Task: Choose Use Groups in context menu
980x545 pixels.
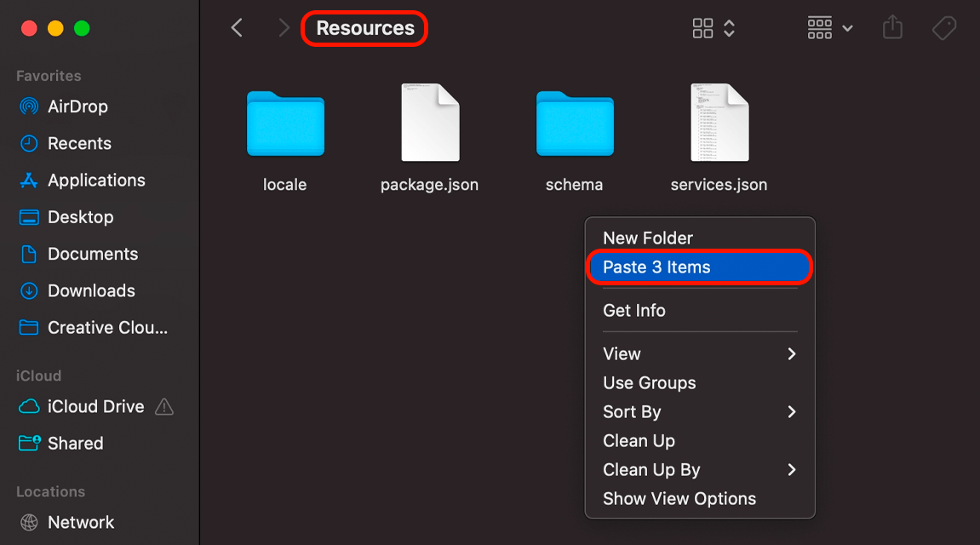Action: click(699, 383)
